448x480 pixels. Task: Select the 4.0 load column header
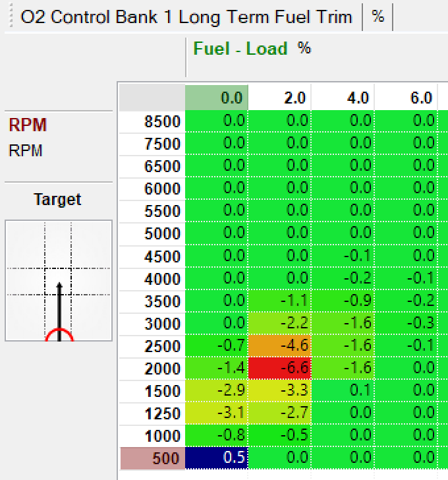coord(343,98)
